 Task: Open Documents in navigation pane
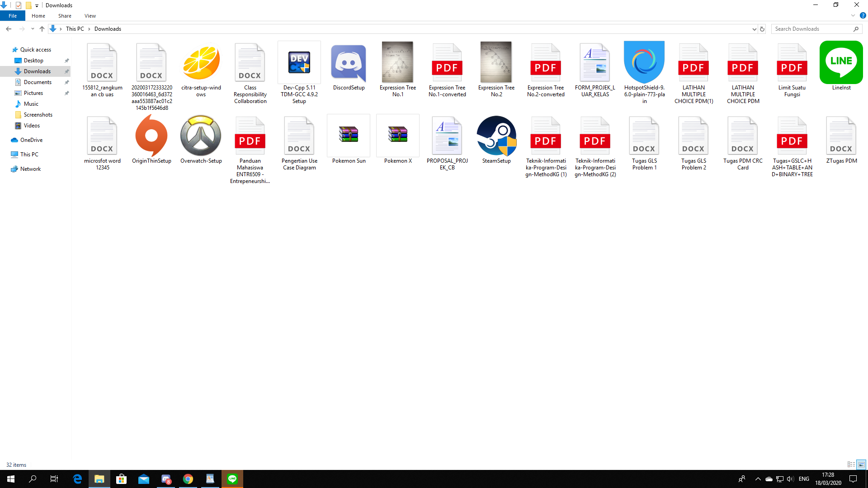click(38, 82)
